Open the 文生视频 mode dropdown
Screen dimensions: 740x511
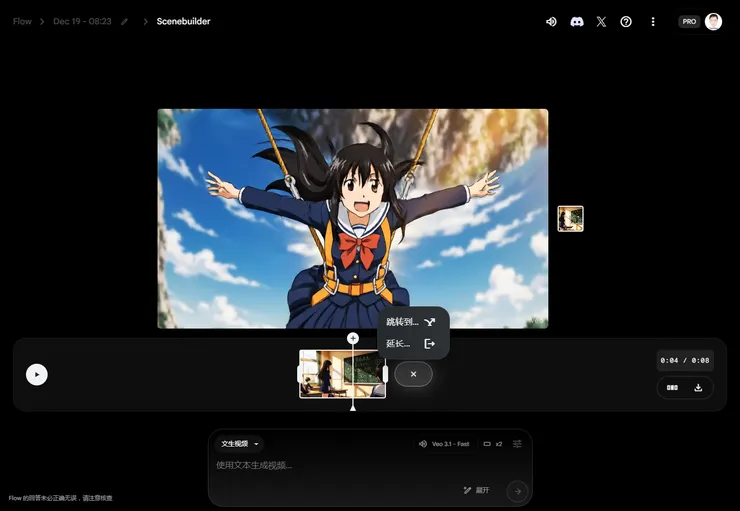click(240, 444)
